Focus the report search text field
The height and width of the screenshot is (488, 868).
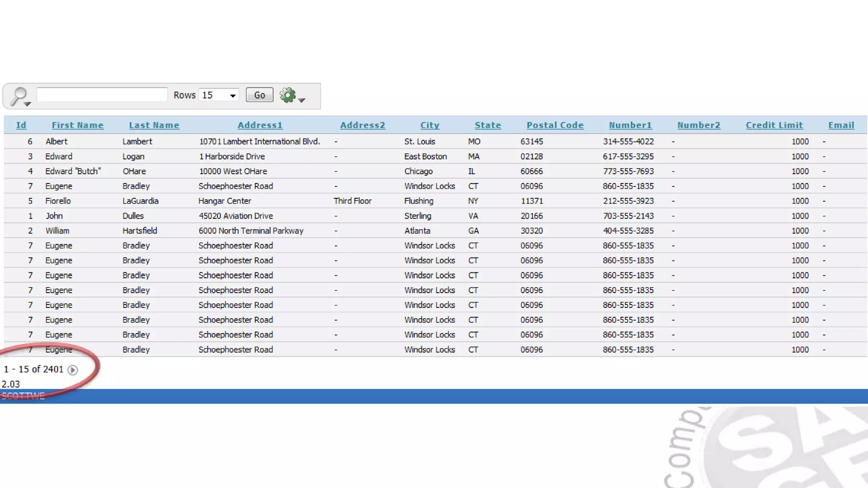(102, 95)
